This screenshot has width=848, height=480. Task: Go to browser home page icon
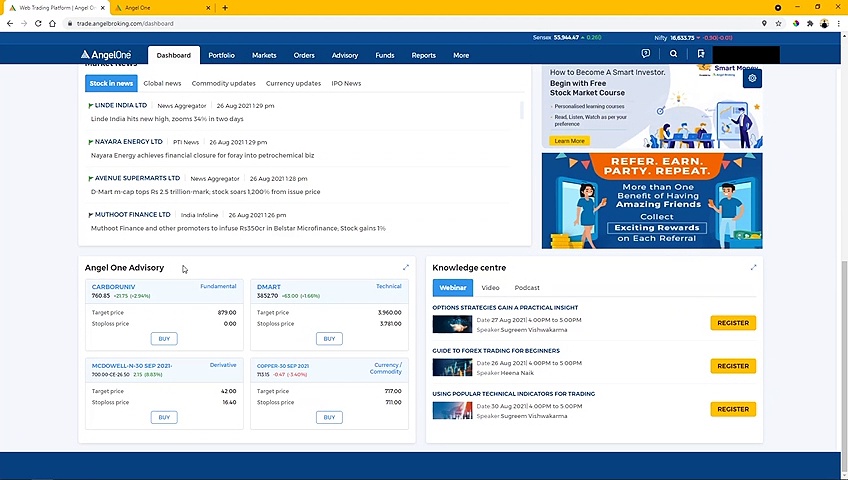(x=52, y=23)
